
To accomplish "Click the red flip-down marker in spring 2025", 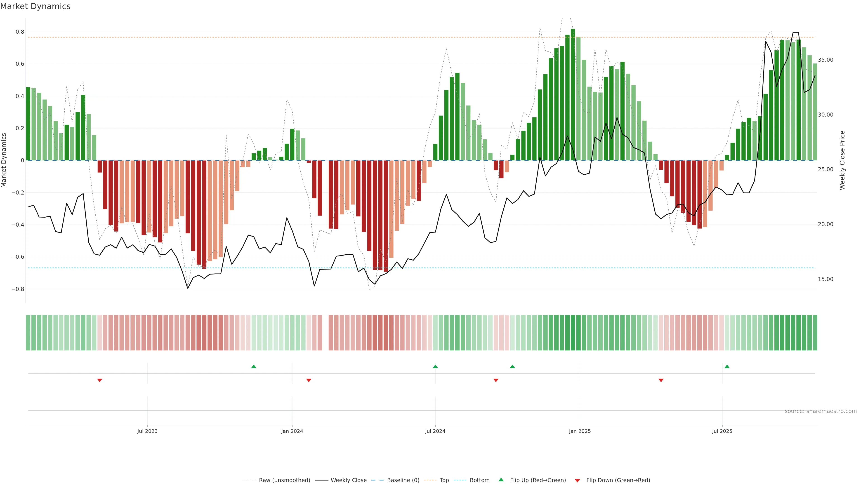I will (x=661, y=380).
